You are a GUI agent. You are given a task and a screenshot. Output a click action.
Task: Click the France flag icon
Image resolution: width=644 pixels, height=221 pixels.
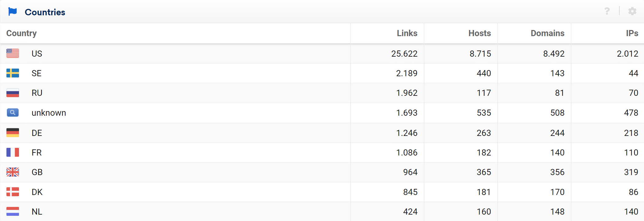[13, 152]
